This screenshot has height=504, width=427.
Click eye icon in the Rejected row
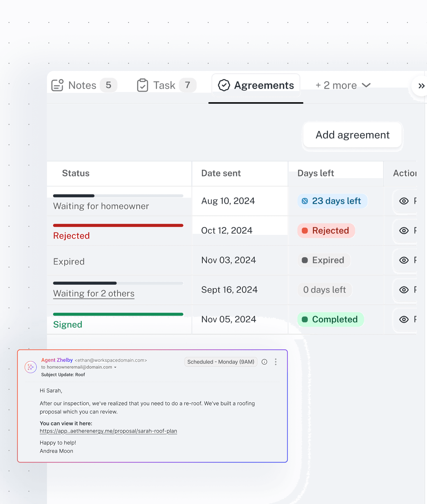[404, 230]
